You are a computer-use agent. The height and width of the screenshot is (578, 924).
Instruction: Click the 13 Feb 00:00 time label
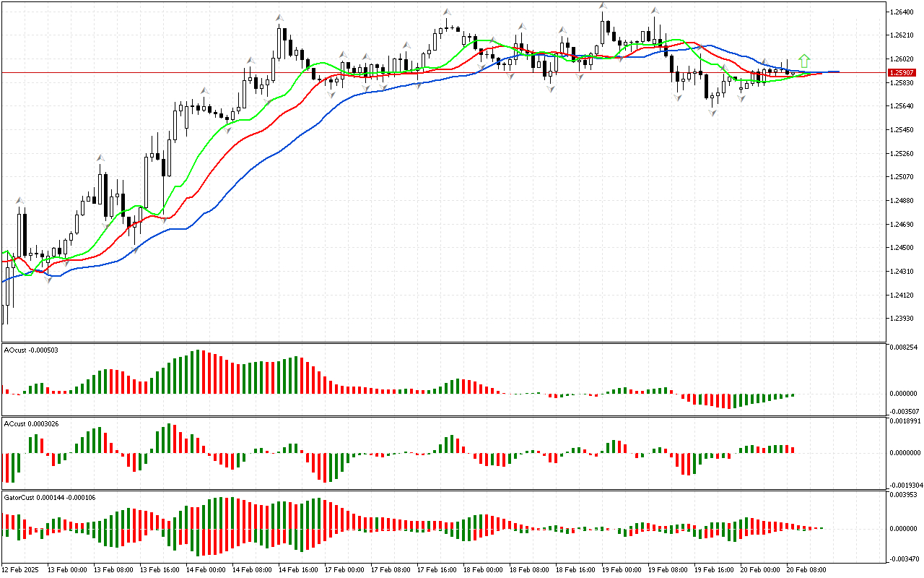tap(69, 570)
